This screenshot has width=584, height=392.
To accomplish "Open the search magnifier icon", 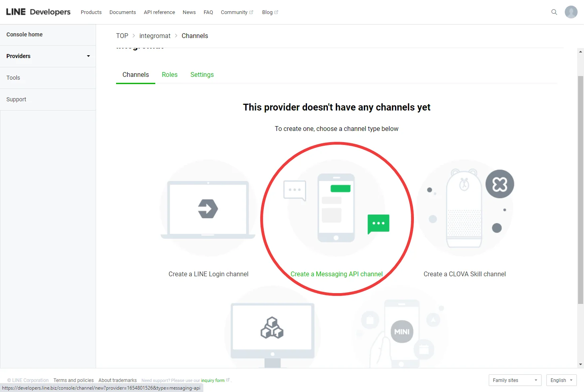I will [554, 12].
